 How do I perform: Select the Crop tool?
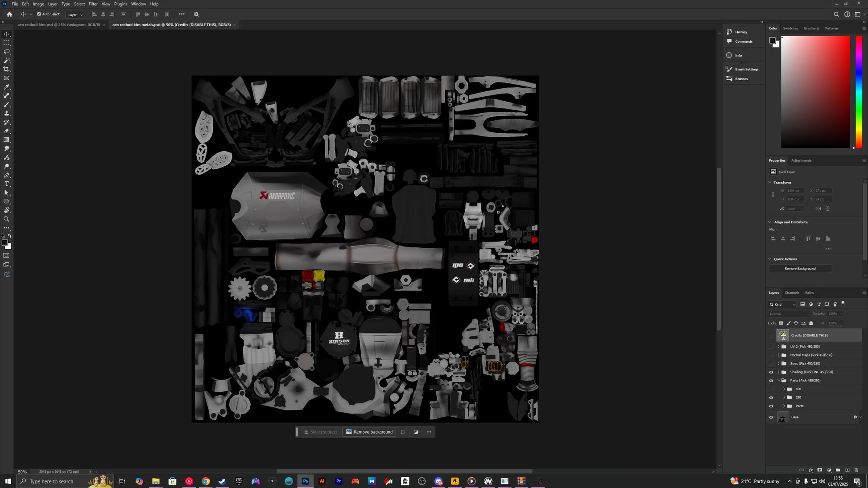tap(7, 69)
